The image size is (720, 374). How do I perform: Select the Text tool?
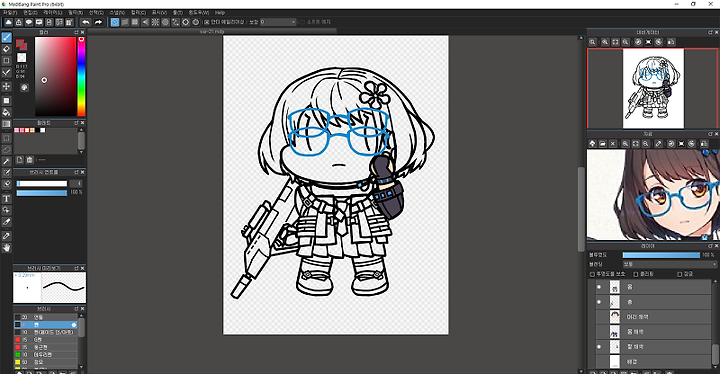pyautogui.click(x=6, y=198)
